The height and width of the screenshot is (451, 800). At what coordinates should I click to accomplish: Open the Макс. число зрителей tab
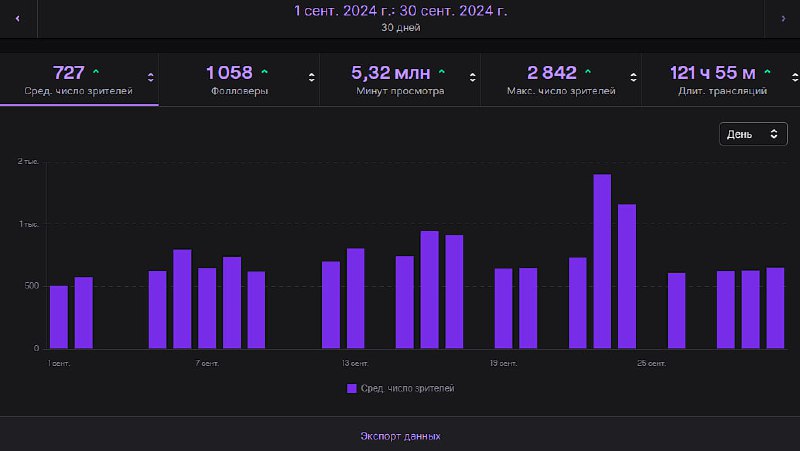click(x=558, y=80)
